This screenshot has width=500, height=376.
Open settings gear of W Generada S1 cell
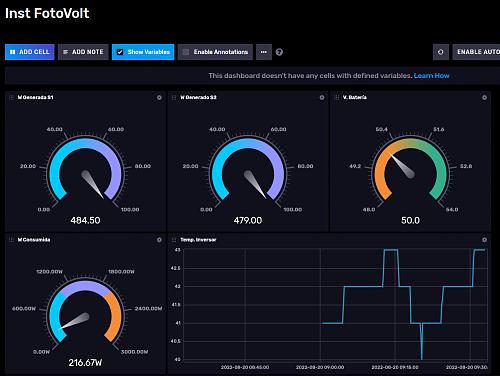[159, 97]
